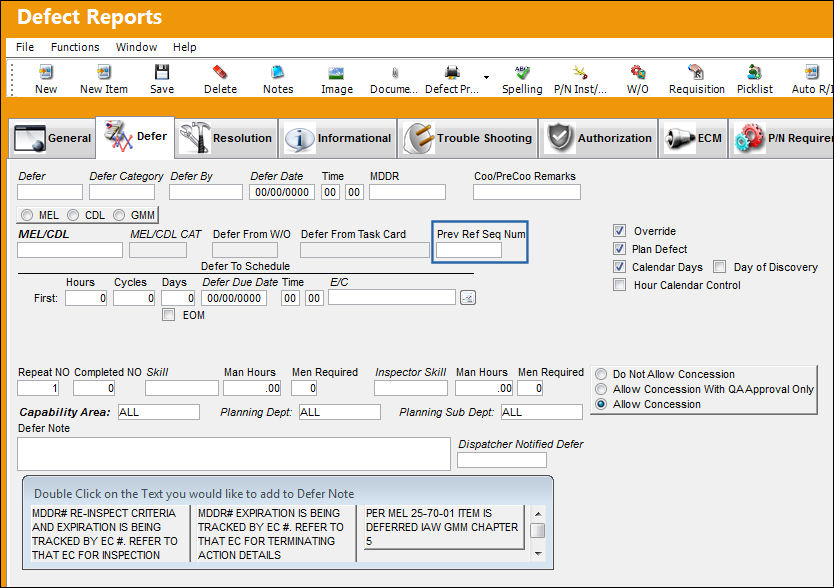Click the Defer Note text area
This screenshot has height=588, width=834.
[233, 454]
